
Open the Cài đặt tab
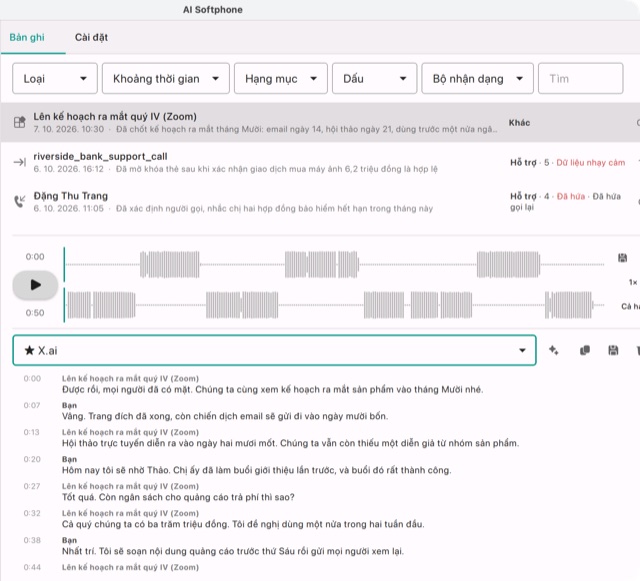[91, 38]
